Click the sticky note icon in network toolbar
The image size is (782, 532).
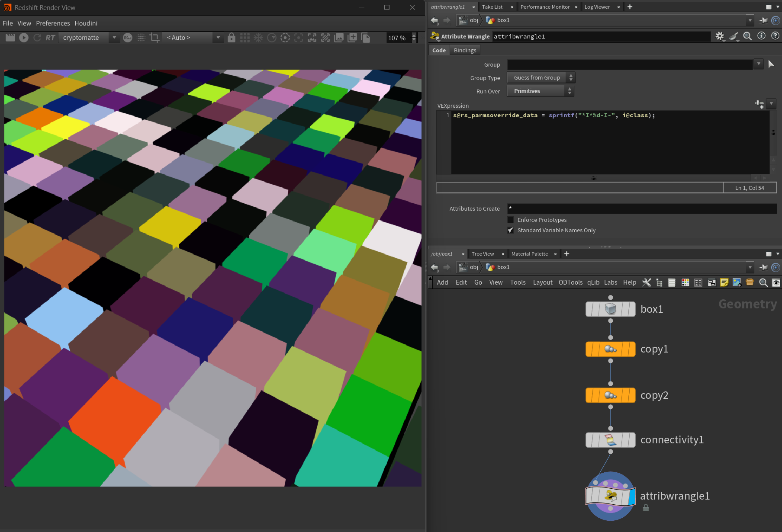coord(724,282)
